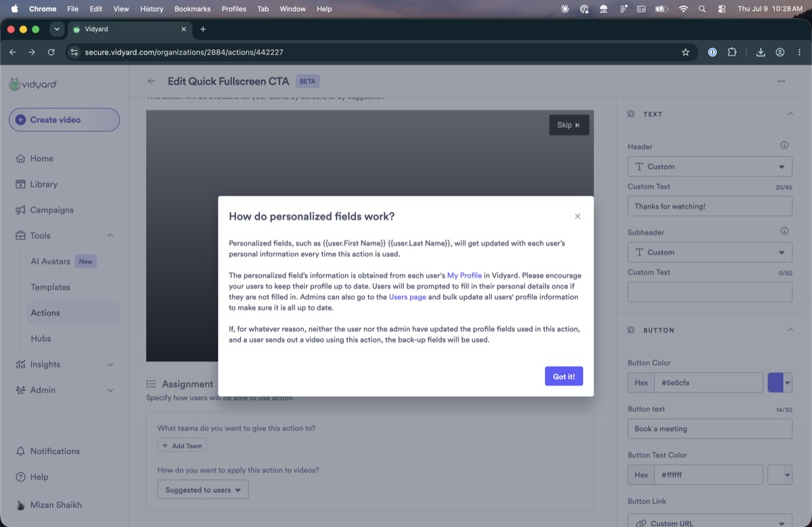Collapse the TEXT panel section

click(790, 114)
